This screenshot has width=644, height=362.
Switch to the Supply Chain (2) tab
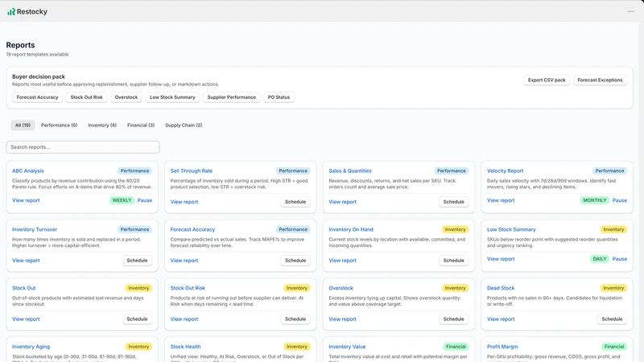(184, 125)
